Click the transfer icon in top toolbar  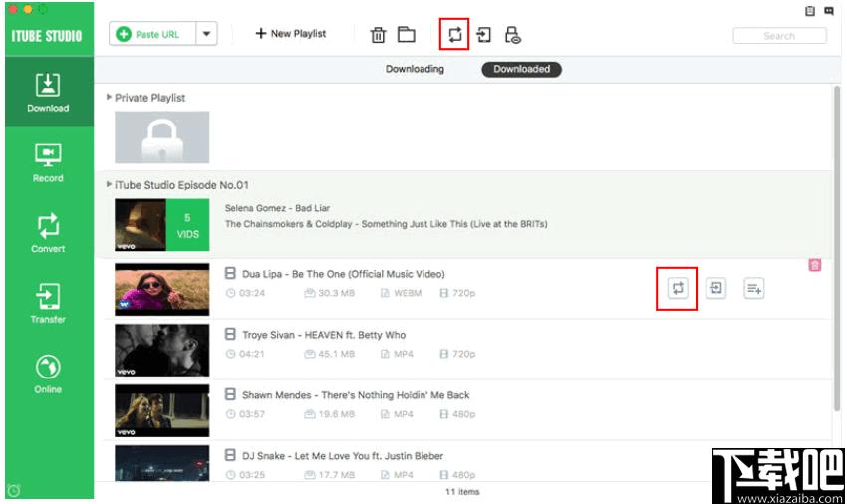tap(484, 35)
